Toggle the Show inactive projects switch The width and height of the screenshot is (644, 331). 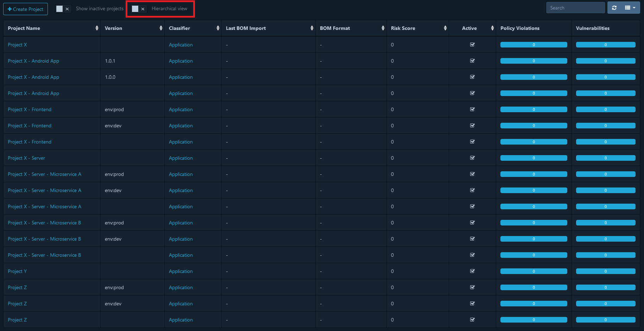63,9
